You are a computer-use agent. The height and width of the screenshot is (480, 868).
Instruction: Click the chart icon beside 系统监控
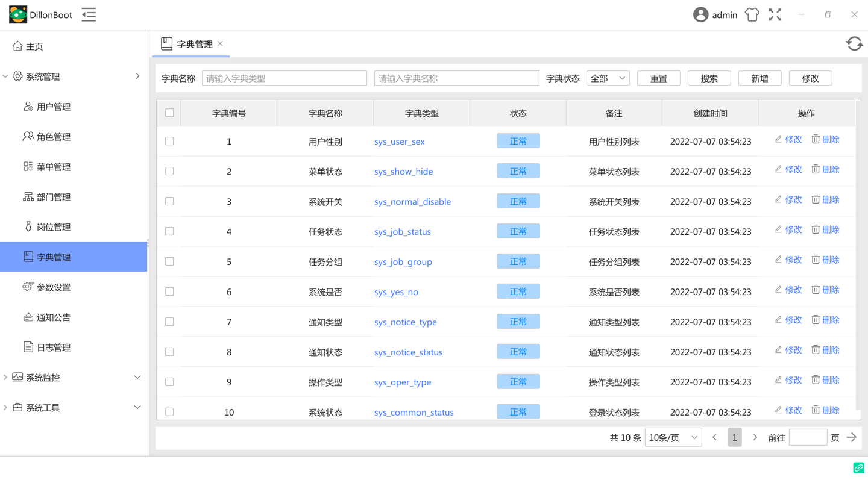pos(17,377)
